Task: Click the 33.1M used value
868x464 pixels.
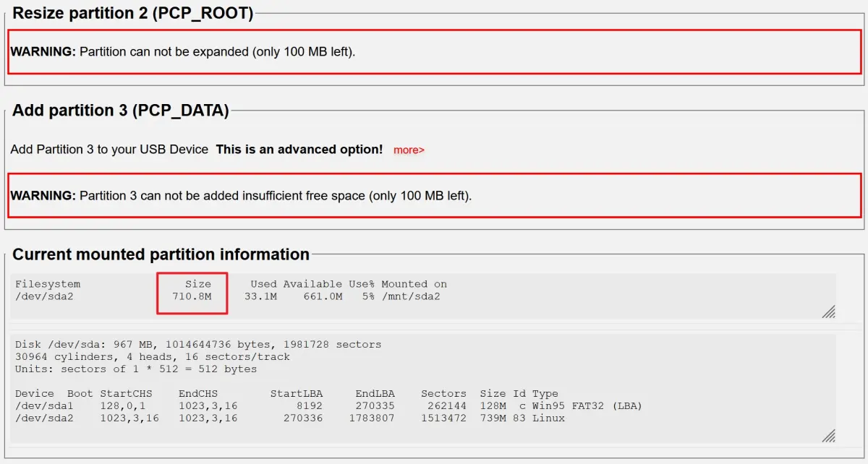Action: click(260, 296)
